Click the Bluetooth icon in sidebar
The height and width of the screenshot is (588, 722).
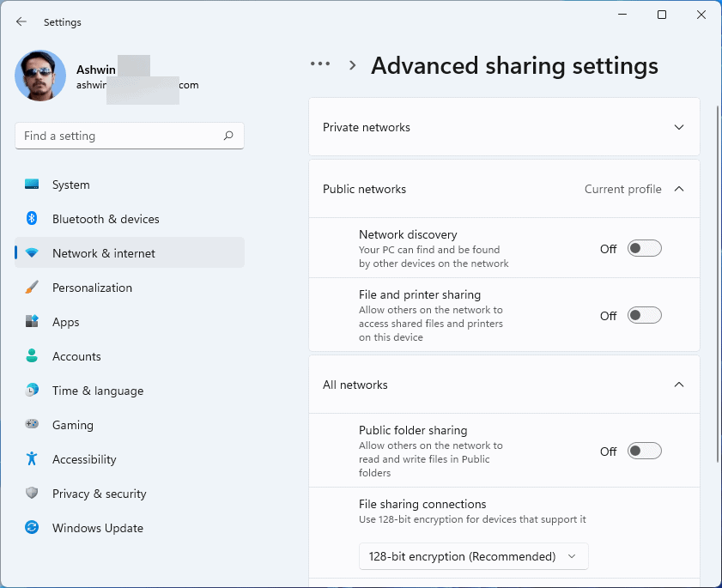coord(32,218)
